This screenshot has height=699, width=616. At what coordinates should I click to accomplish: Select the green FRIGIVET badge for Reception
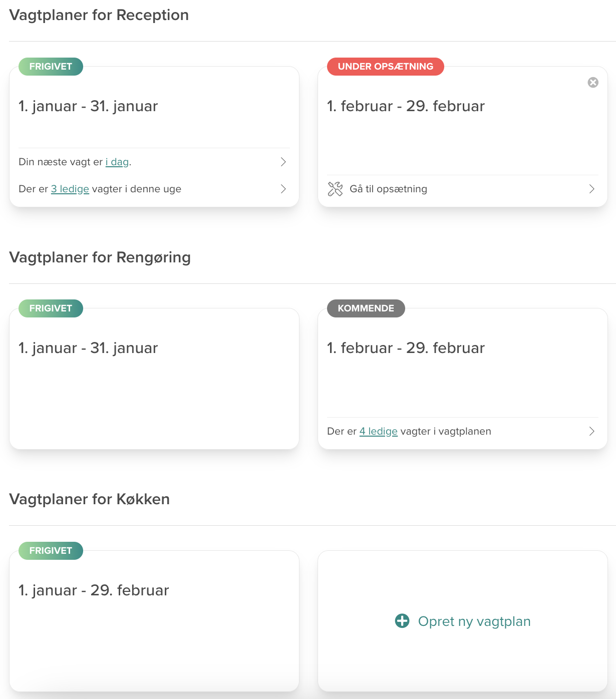click(50, 66)
